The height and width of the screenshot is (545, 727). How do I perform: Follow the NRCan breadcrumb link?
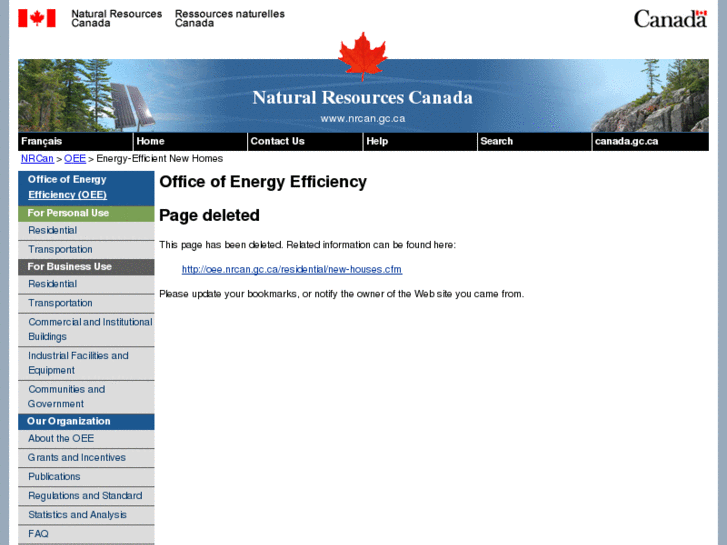coord(37,159)
